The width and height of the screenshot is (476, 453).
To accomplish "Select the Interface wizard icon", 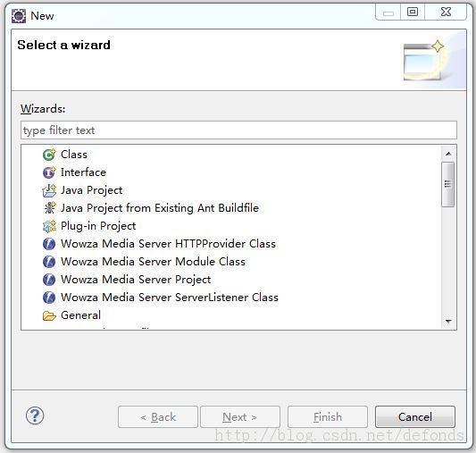I will point(49,172).
